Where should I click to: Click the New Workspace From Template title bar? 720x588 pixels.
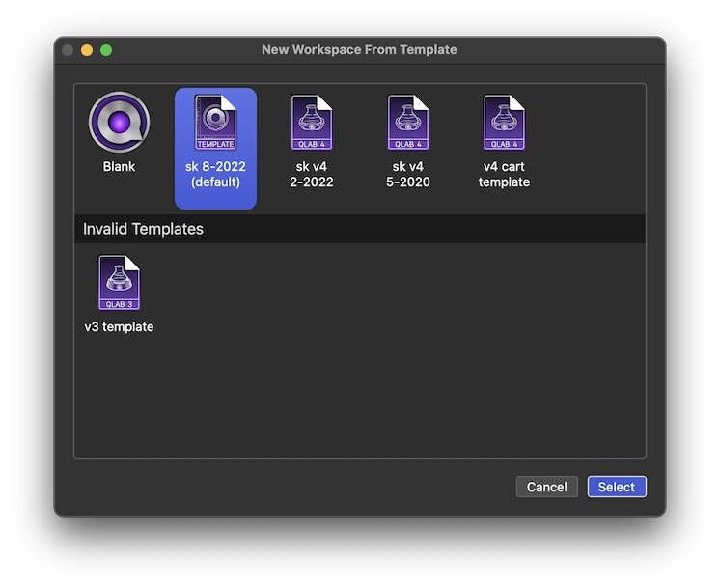click(x=359, y=49)
